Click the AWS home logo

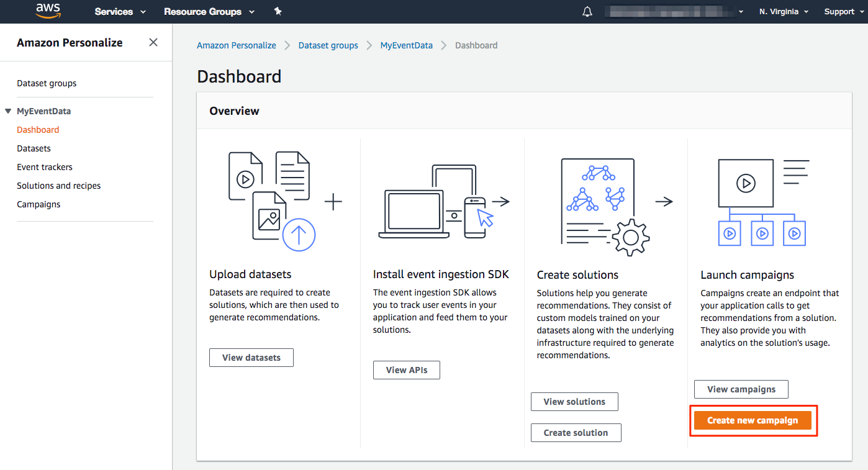pos(48,11)
